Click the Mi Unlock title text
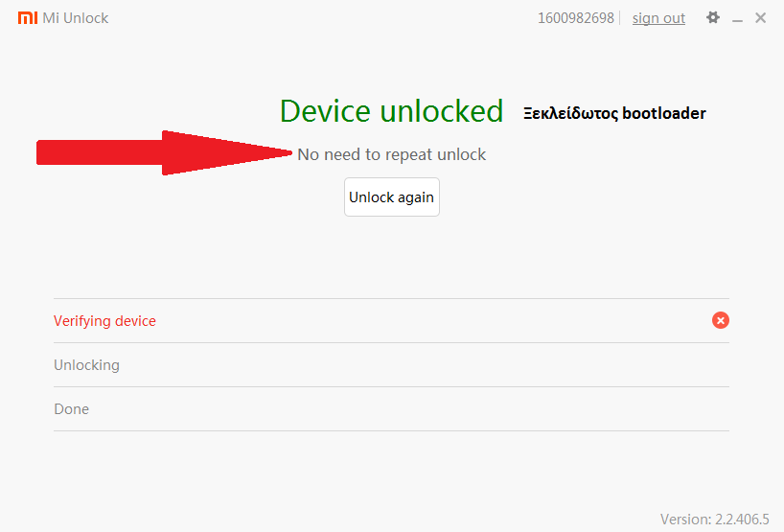The height and width of the screenshot is (532, 784). (x=76, y=18)
